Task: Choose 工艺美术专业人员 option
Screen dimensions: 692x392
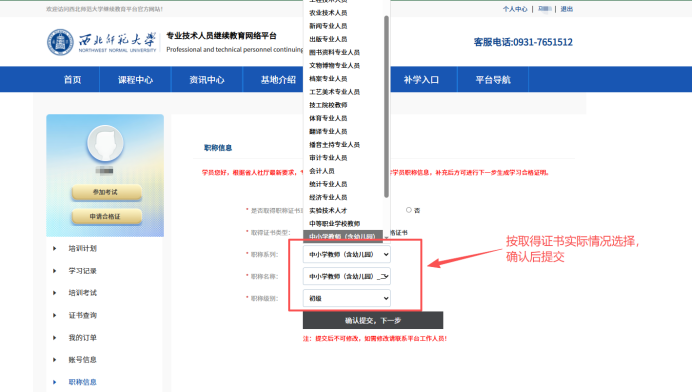Action: coord(343,92)
